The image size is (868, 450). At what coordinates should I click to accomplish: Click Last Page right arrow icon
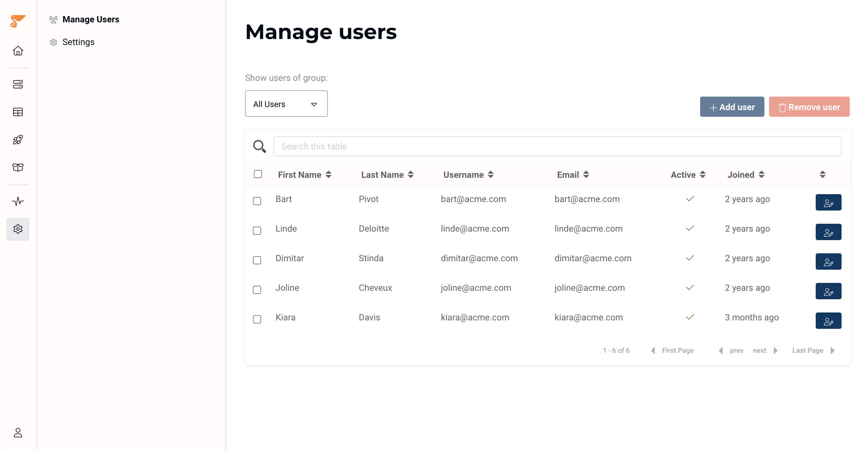pyautogui.click(x=833, y=350)
